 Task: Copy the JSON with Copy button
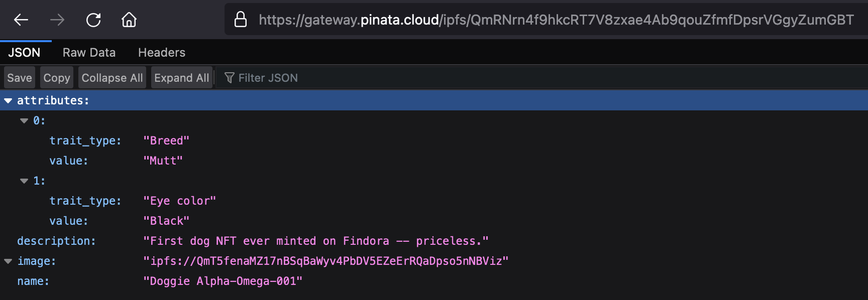point(57,78)
